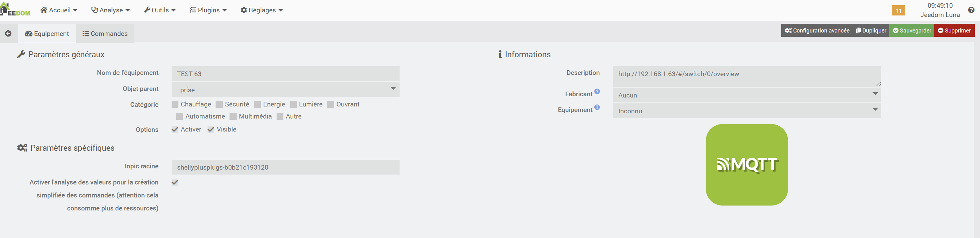
Task: Open Configuration avancée
Action: tap(817, 30)
